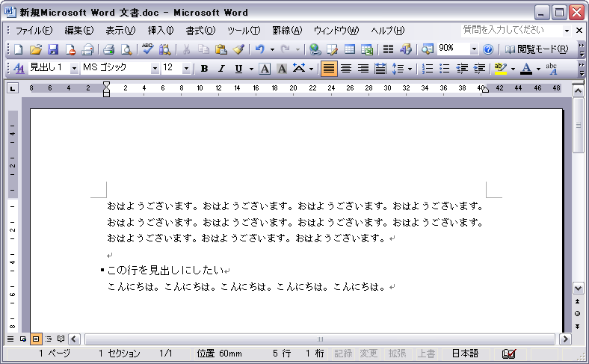
Task: Click the font color swatch button
Action: [x=526, y=69]
